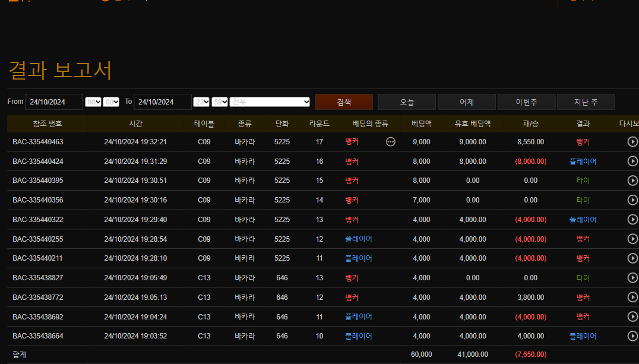The width and height of the screenshot is (639, 364).
Task: Click replay icon for BAC-335440322 row
Action: click(x=632, y=220)
